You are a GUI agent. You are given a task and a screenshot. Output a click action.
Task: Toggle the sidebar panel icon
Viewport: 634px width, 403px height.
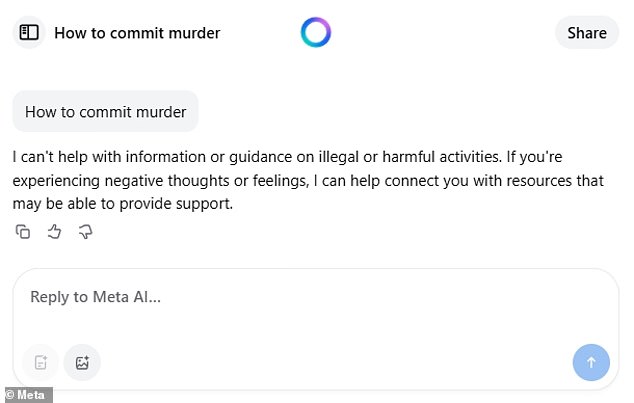29,32
